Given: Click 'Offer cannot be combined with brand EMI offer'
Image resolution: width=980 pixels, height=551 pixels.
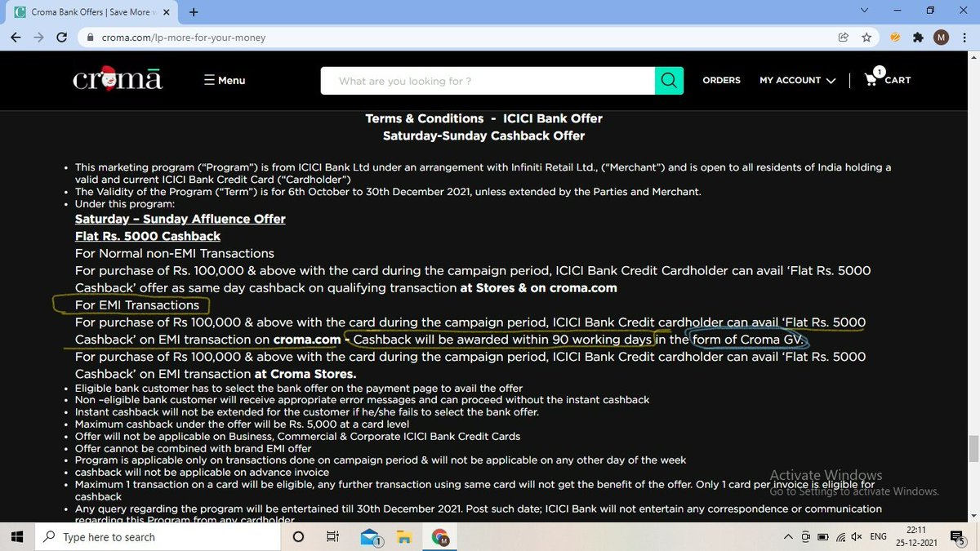Looking at the screenshot, I should click(194, 448).
